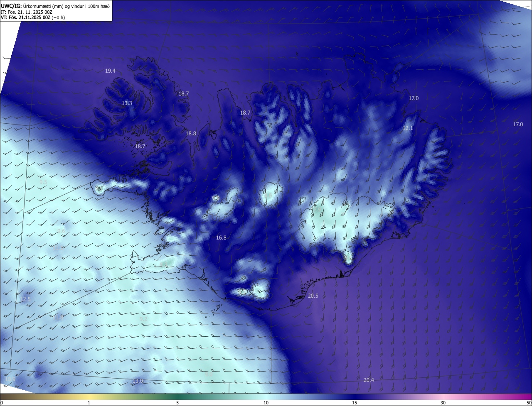
Task: Click the 9.2 value label over the ocean
Action: [143, 319]
